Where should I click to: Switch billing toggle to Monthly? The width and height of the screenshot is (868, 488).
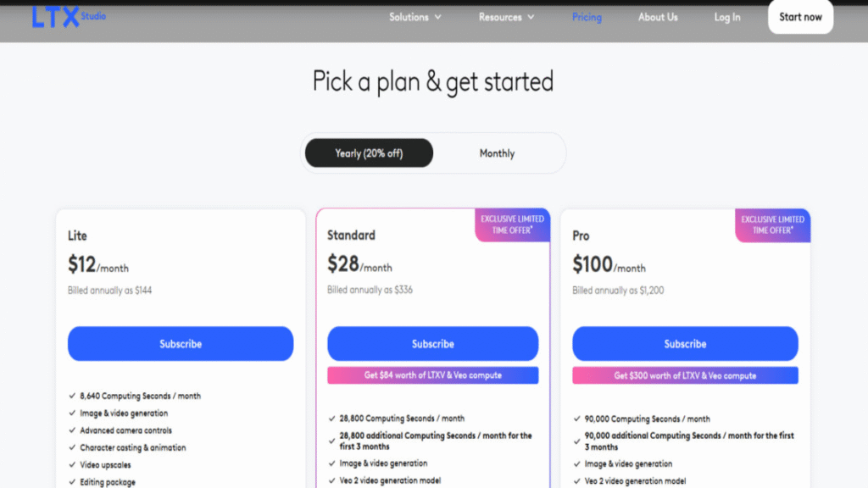(x=497, y=153)
